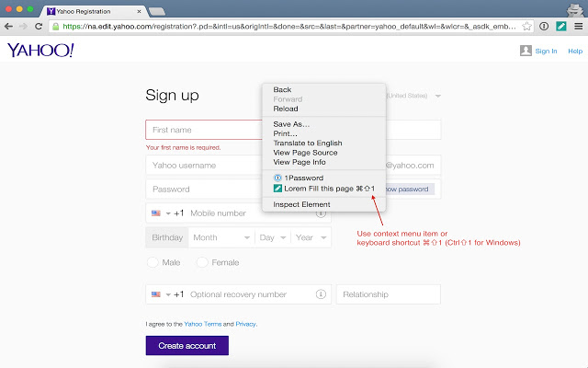
Task: Click the browser address bar URL
Action: click(288, 27)
